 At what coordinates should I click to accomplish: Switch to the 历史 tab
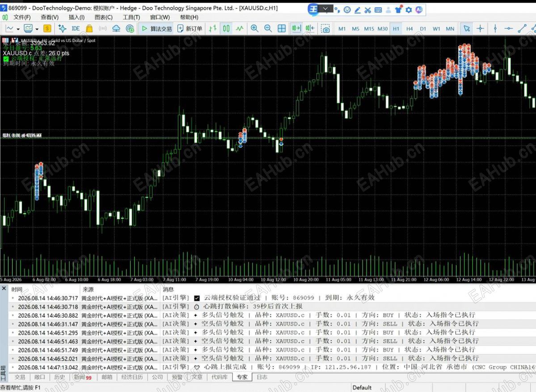tap(59, 377)
